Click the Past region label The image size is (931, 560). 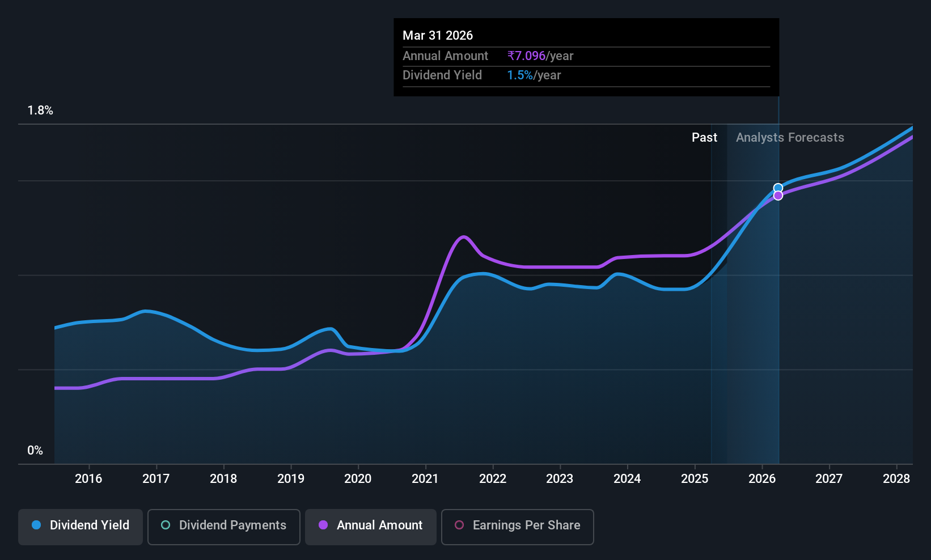tap(704, 137)
